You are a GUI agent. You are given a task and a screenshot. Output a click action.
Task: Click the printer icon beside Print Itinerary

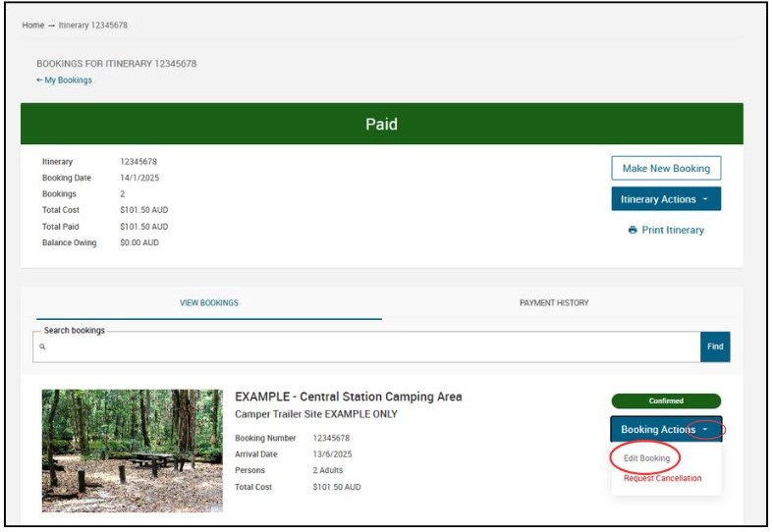click(633, 230)
